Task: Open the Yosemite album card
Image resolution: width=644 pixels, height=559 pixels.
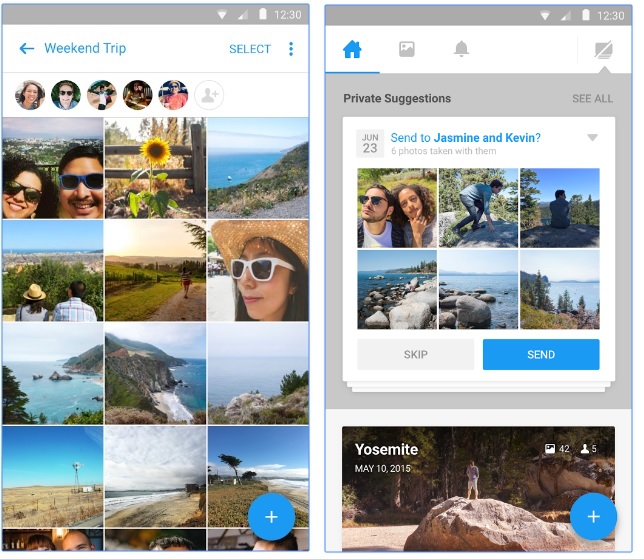Action: pos(478,489)
